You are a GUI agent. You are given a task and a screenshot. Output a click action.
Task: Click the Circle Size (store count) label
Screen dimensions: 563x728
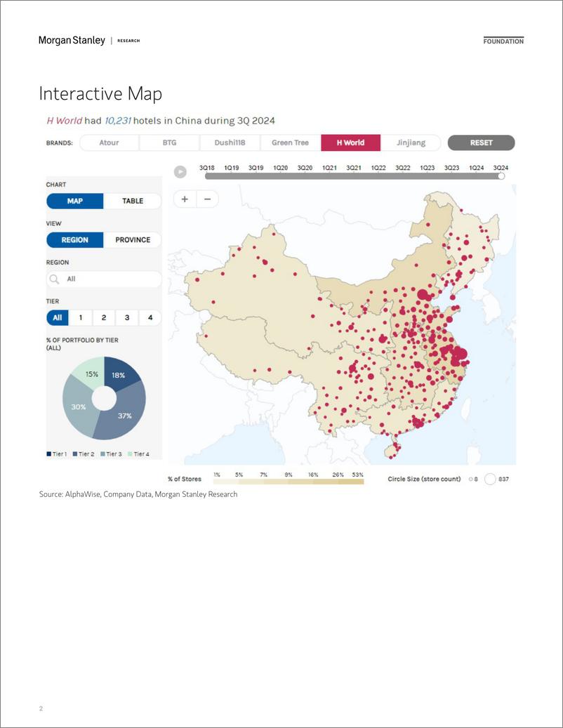coord(424,479)
